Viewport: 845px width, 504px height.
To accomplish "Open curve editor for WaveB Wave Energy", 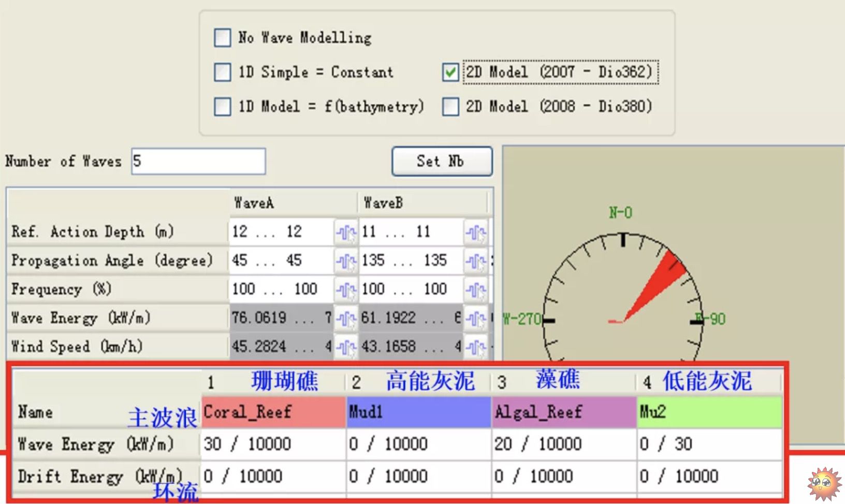I will 475,319.
